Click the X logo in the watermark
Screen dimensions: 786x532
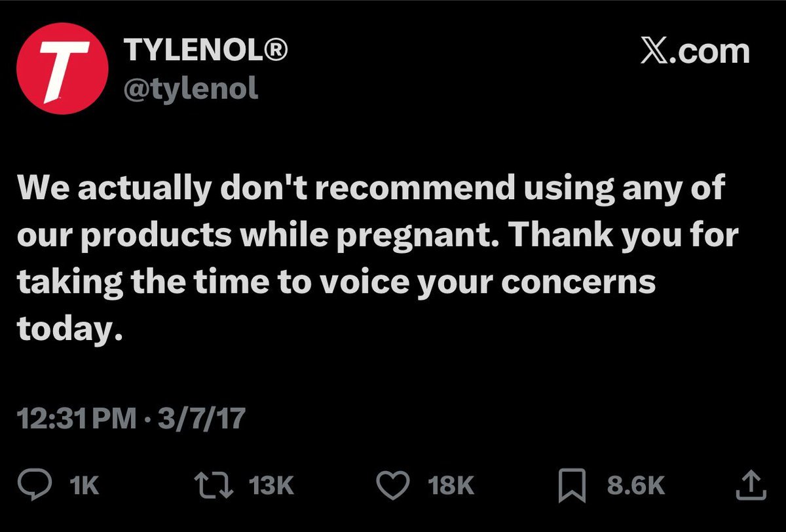[656, 52]
